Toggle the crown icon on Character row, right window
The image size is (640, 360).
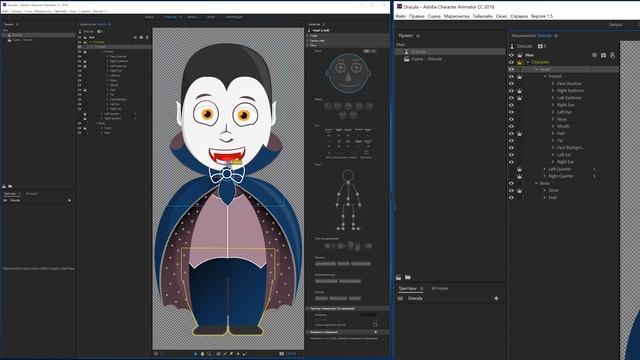pos(520,62)
